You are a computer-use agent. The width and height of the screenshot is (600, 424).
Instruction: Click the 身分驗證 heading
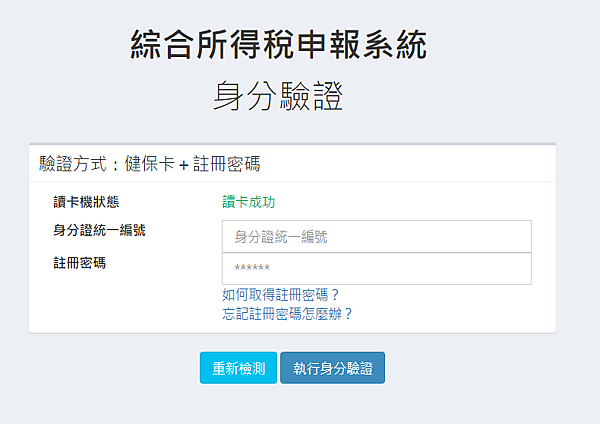tap(278, 96)
